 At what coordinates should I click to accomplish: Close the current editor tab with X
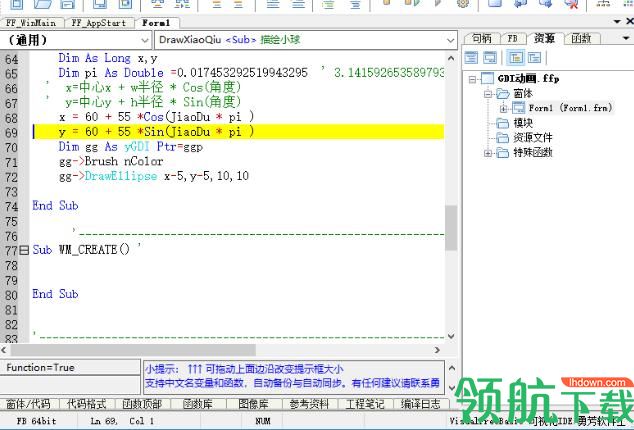click(x=630, y=21)
